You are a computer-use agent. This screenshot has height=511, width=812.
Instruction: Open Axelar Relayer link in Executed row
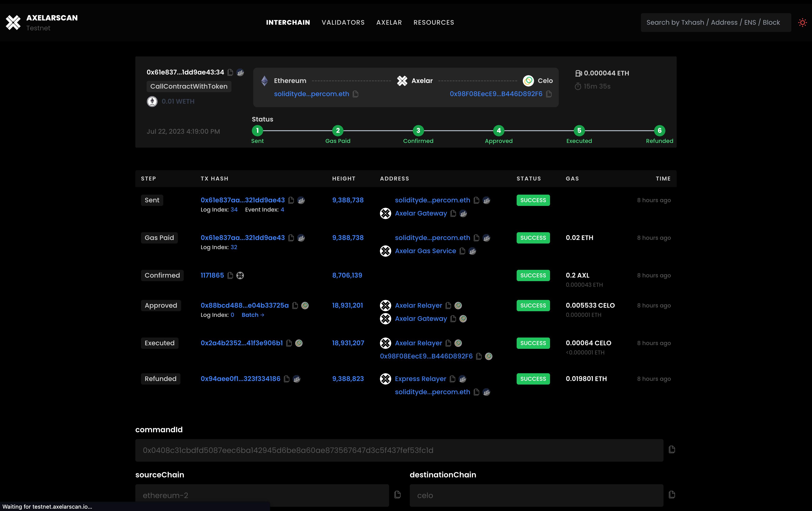[418, 343]
